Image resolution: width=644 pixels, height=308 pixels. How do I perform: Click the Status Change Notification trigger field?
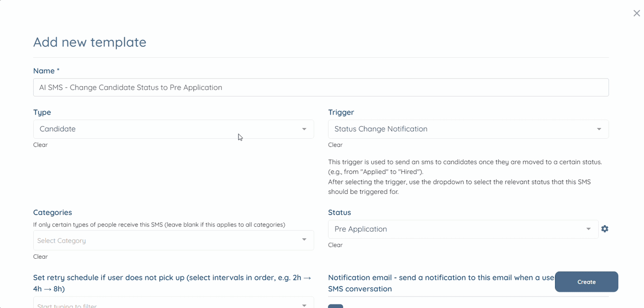468,129
